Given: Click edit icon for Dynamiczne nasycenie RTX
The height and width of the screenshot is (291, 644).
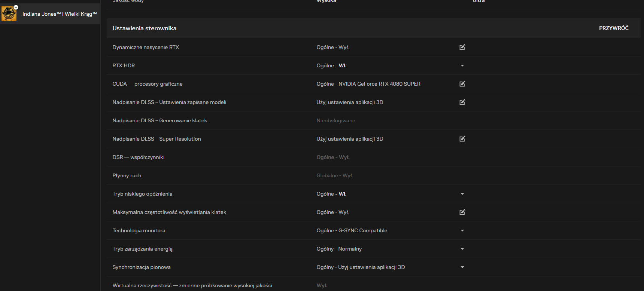Looking at the screenshot, I should click(x=462, y=47).
